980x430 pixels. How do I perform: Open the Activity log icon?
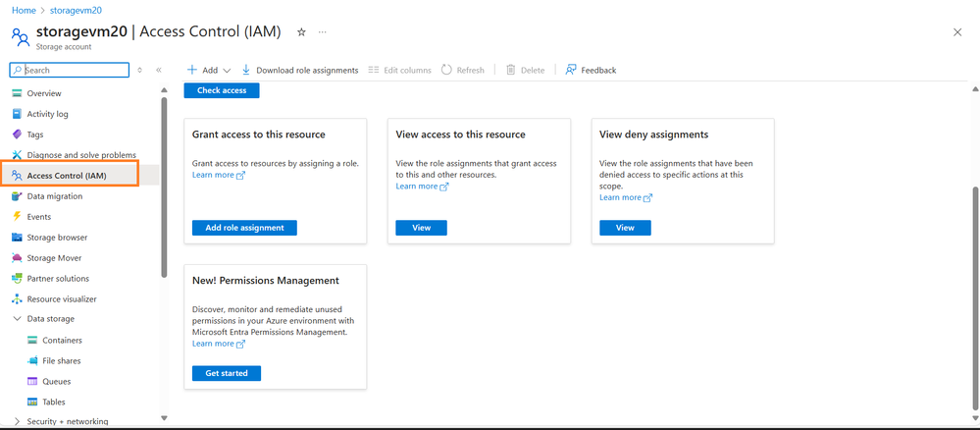17,114
